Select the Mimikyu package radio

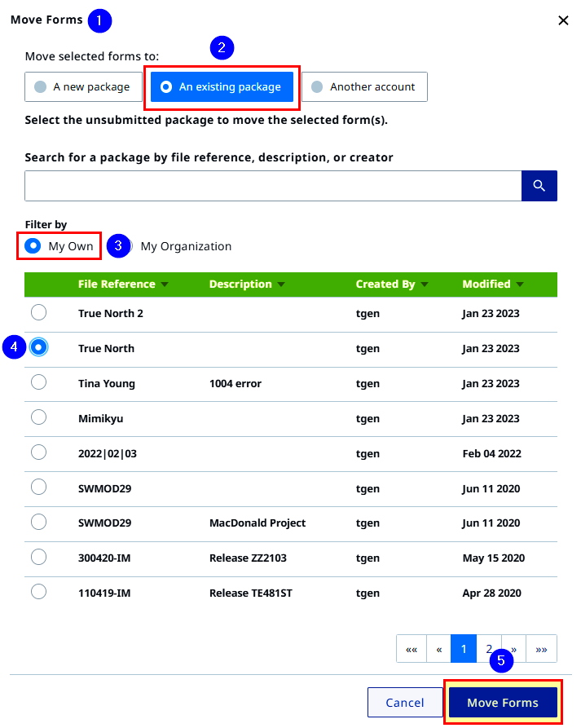click(38, 417)
